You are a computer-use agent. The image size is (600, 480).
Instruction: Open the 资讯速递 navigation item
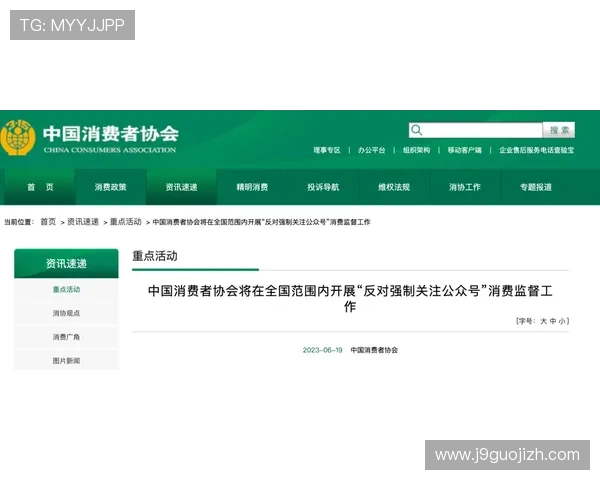coord(181,187)
